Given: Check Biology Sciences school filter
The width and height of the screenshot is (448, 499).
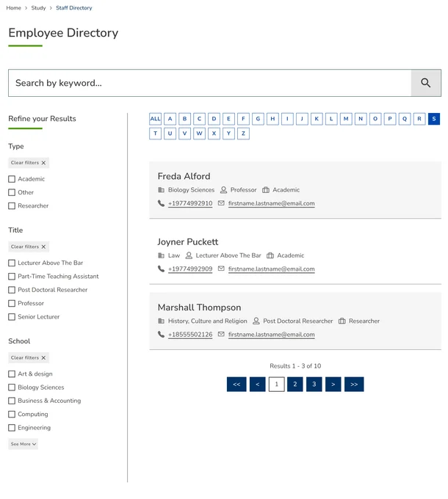Looking at the screenshot, I should 12,387.
